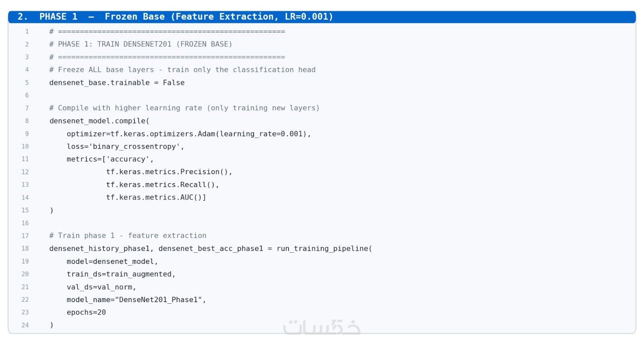Click model=densenet_model argument line
Viewport: 644px width, 342px height.
[x=112, y=262]
